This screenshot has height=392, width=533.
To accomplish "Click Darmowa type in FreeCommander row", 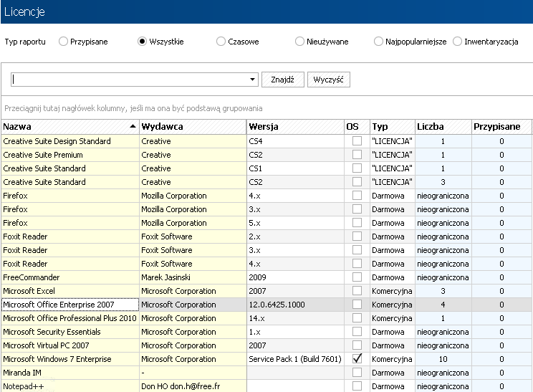I will click(x=393, y=277).
